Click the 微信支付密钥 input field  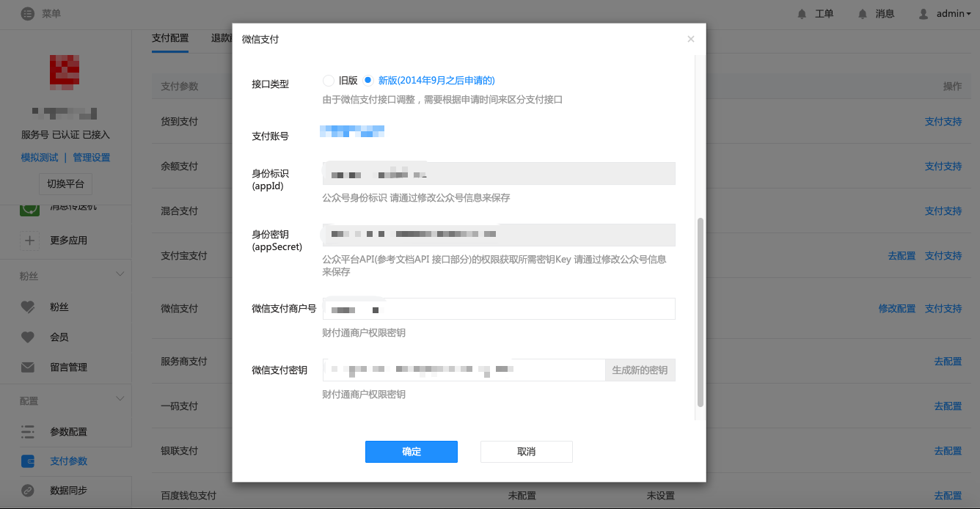(464, 370)
